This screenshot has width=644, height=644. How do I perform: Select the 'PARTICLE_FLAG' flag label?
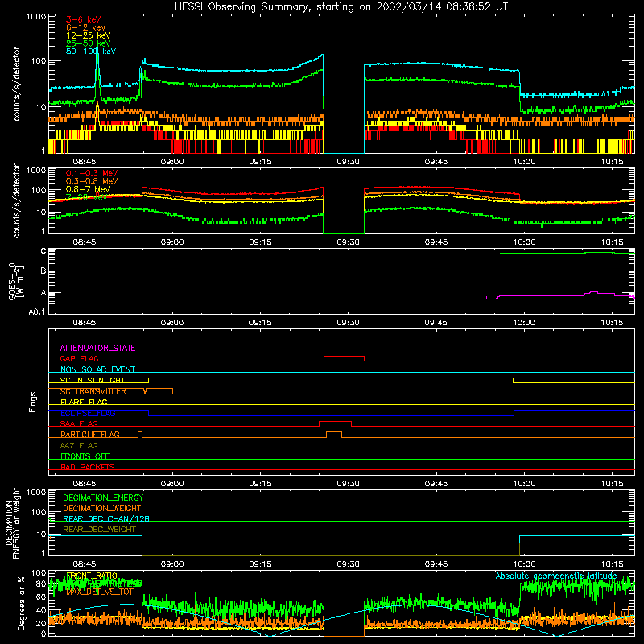pos(90,435)
